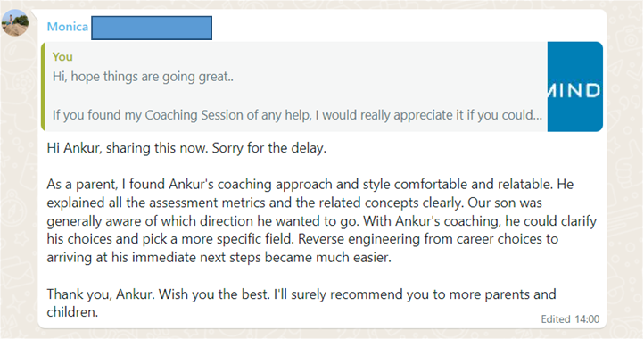Select the "Hi Ankur, sharing this now" text
Viewport: 644px width, 339px height.
tap(128, 148)
